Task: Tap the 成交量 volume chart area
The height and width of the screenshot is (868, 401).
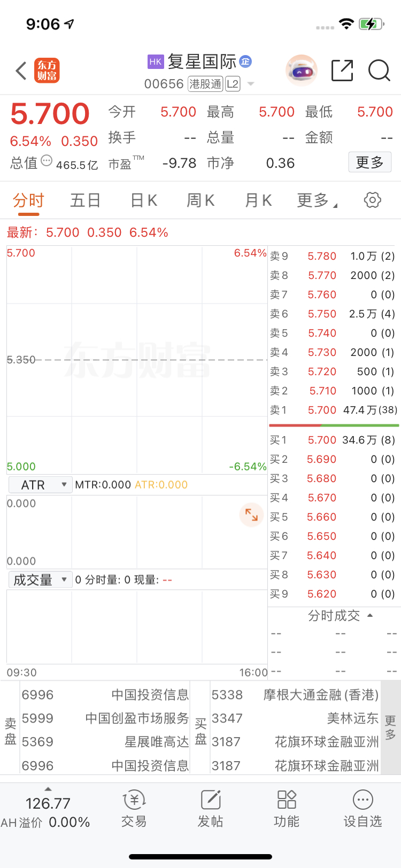Action: [137, 626]
